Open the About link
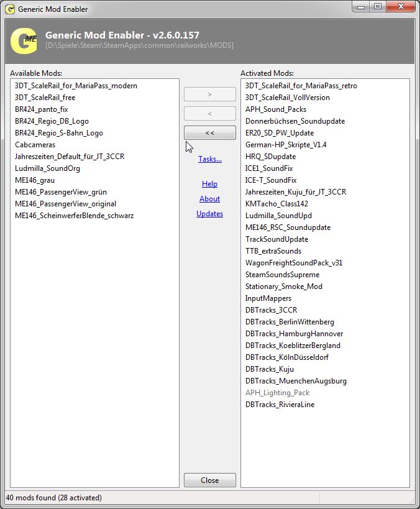This screenshot has height=509, width=420. tap(209, 199)
